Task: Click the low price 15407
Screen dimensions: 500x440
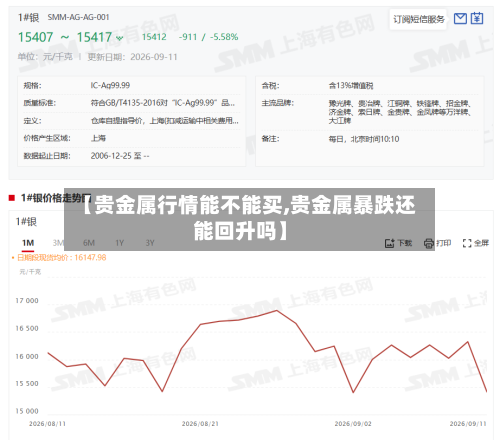Action: tap(35, 37)
